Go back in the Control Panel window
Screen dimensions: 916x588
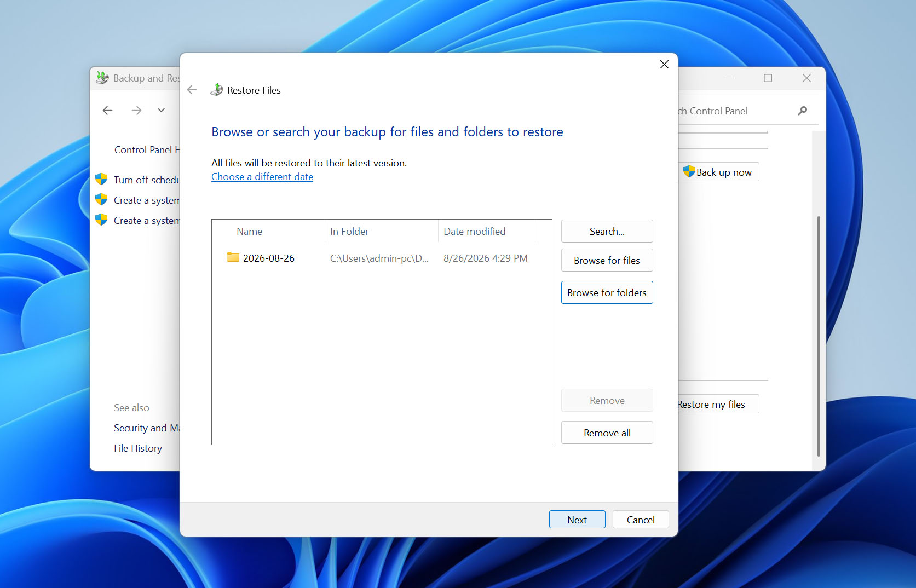pyautogui.click(x=107, y=111)
